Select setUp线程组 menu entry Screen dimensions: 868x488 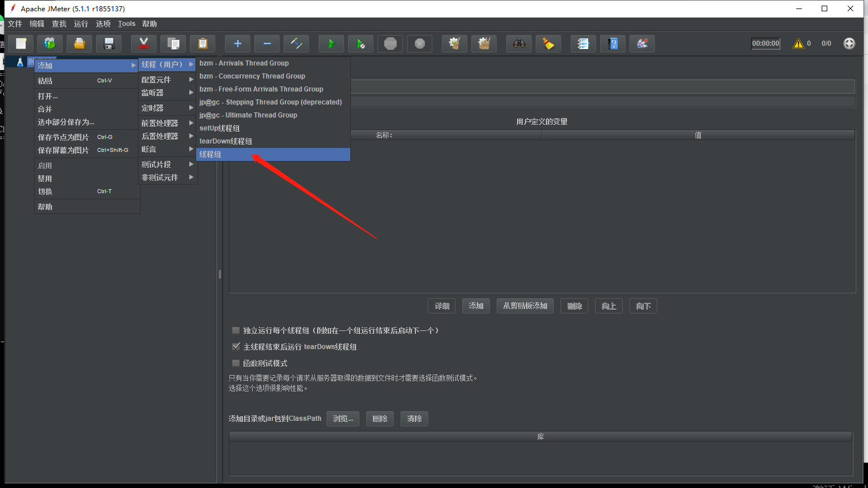[x=273, y=128]
